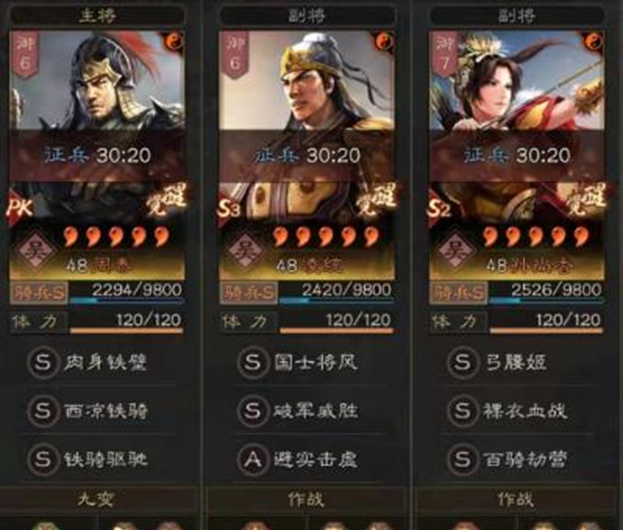The width and height of the screenshot is (623, 530).
Task: Open the main general portrait card
Action: click(97, 155)
